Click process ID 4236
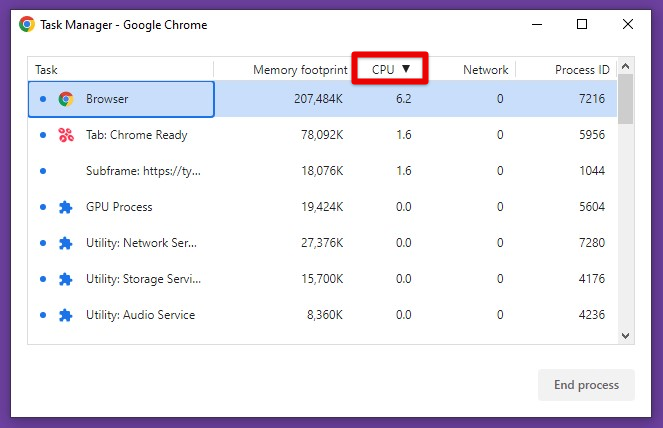Image resolution: width=663 pixels, height=428 pixels. click(592, 315)
